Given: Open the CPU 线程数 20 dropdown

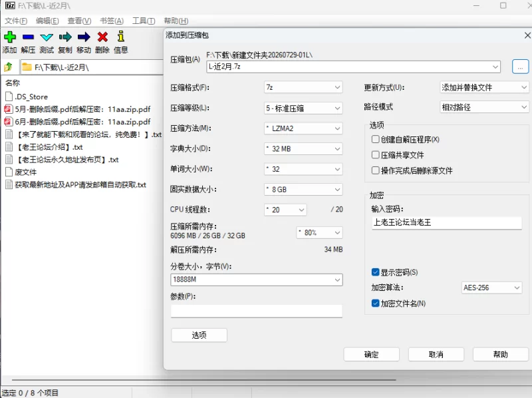Looking at the screenshot, I should 285,210.
